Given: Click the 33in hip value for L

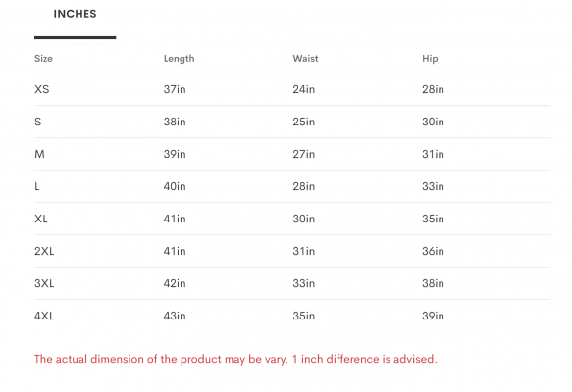Looking at the screenshot, I should (x=433, y=186).
